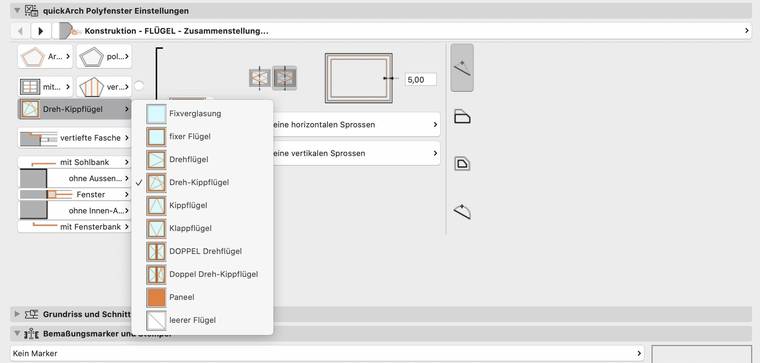Open the mit Sohlbank dropdown
Image resolution: width=760 pixels, height=363 pixels.
coord(75,162)
